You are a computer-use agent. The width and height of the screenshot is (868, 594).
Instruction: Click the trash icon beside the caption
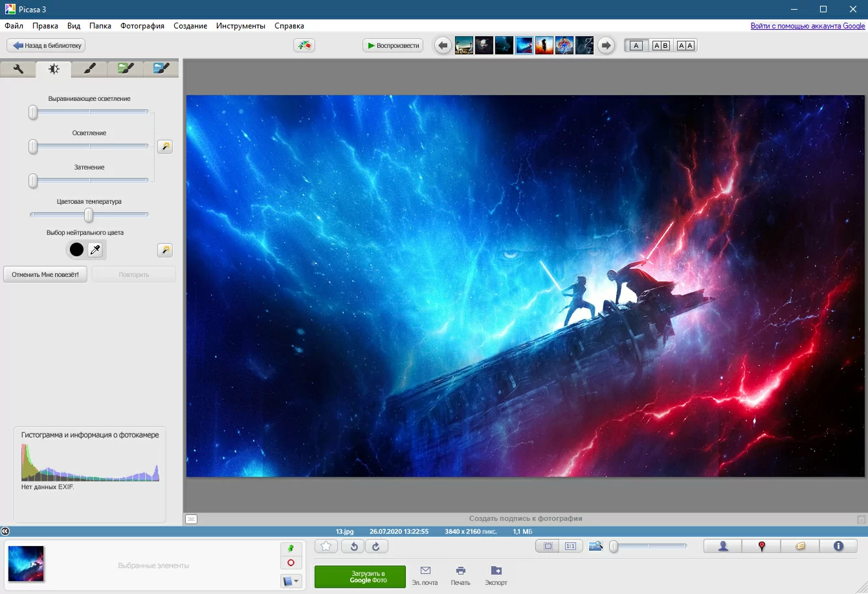861,519
